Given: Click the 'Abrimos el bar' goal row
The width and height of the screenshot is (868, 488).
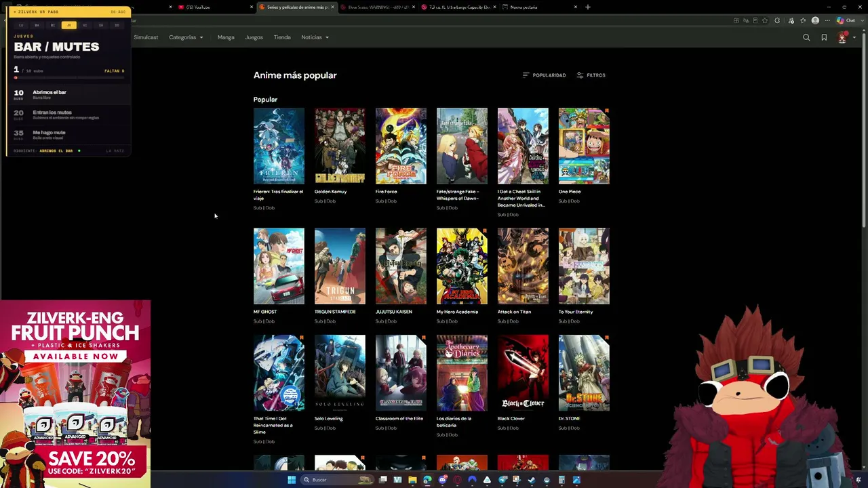Looking at the screenshot, I should (69, 94).
